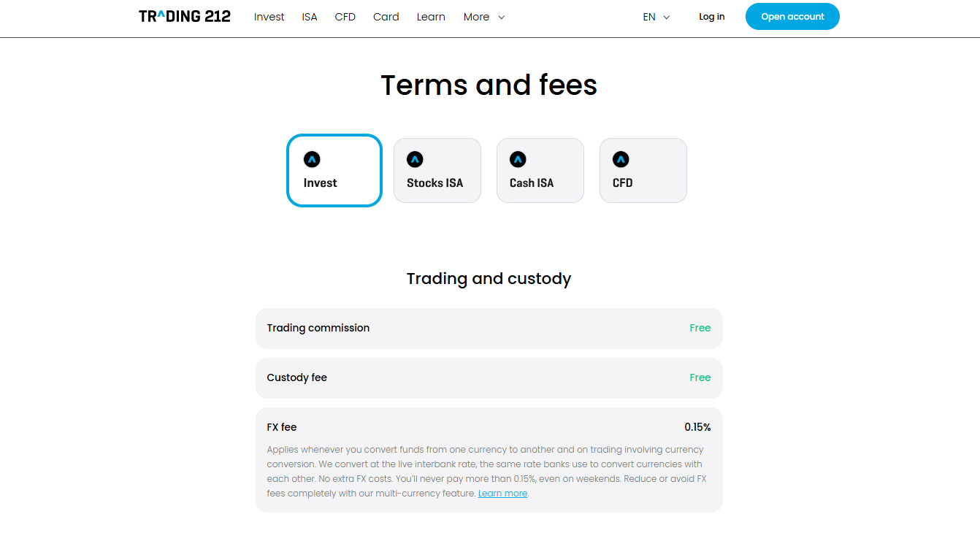
Task: Click the Trading commission row
Action: [489, 329]
